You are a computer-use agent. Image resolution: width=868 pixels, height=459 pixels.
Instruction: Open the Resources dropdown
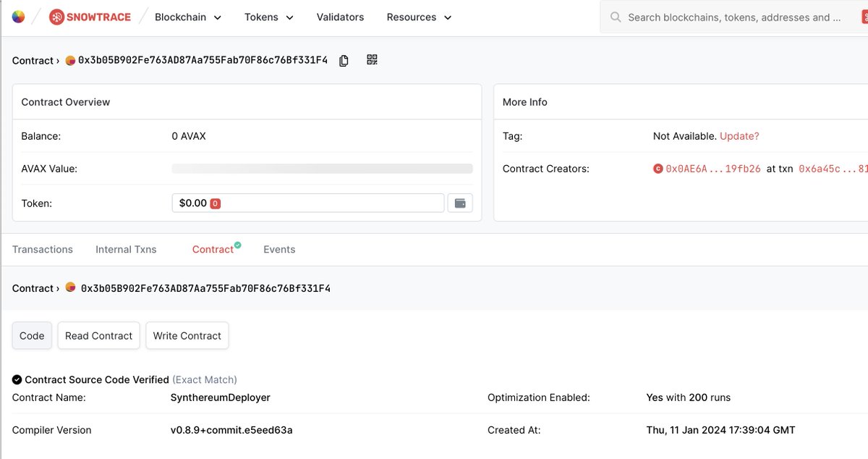419,17
